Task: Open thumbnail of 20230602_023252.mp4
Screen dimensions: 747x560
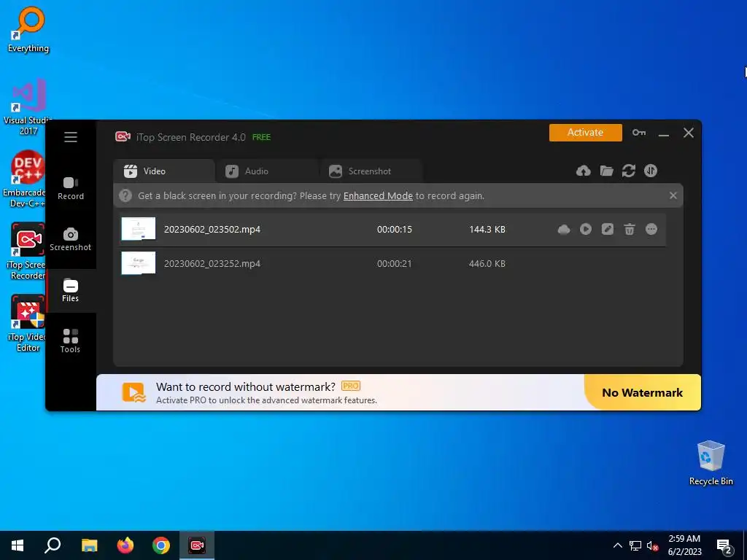Action: 138,262
